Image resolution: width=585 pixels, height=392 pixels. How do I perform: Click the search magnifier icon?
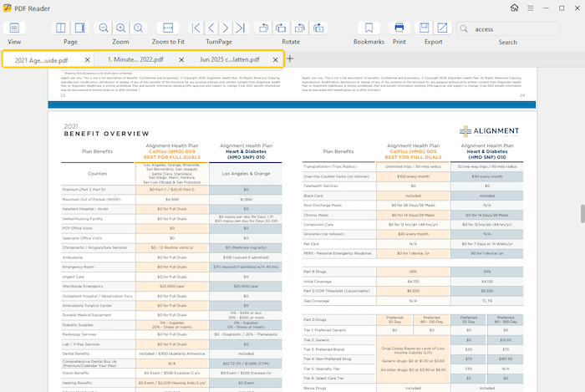464,28
